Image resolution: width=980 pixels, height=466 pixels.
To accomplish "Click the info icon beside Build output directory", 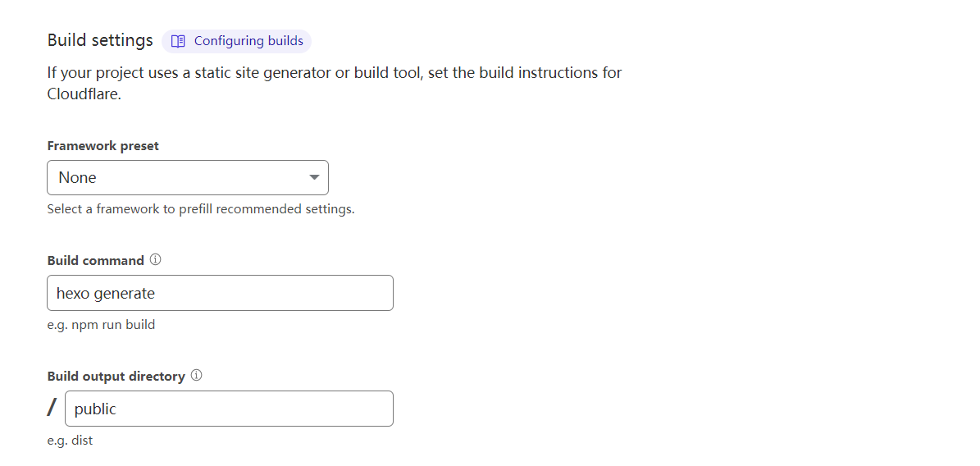I will 197,376.
